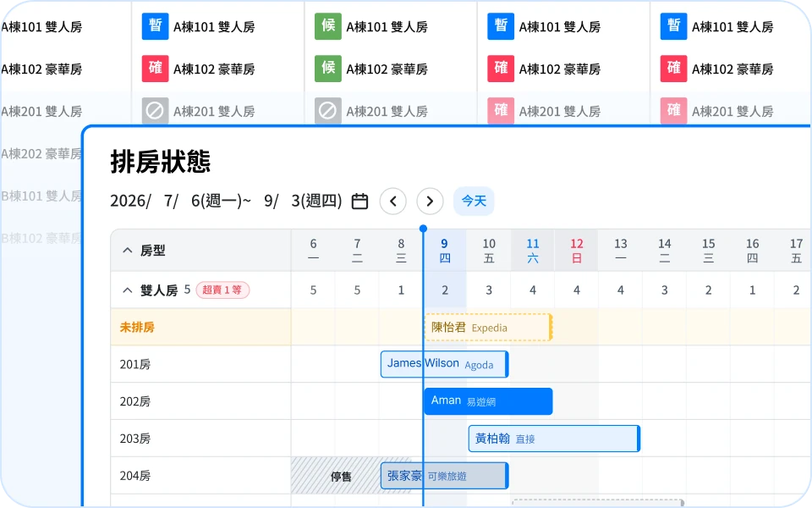This screenshot has height=508, width=812.
Task: Click highlighted date header 9 四
Action: [445, 250]
